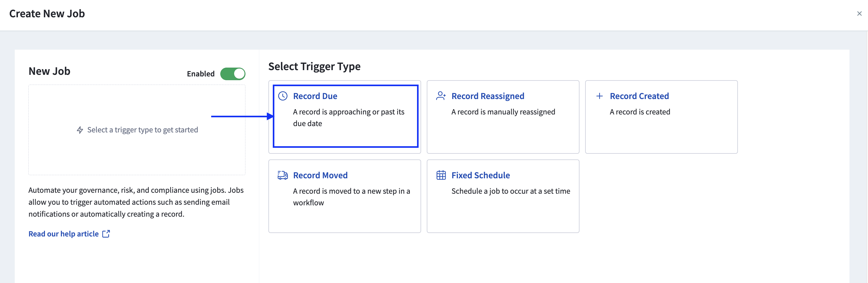This screenshot has width=868, height=283.
Task: Click 'Select a trigger type to get started' placeholder
Action: click(143, 130)
